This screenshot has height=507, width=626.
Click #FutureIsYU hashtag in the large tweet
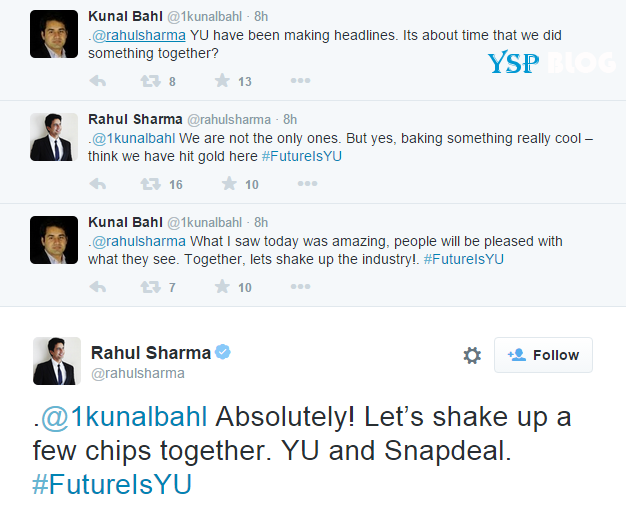pyautogui.click(x=111, y=484)
